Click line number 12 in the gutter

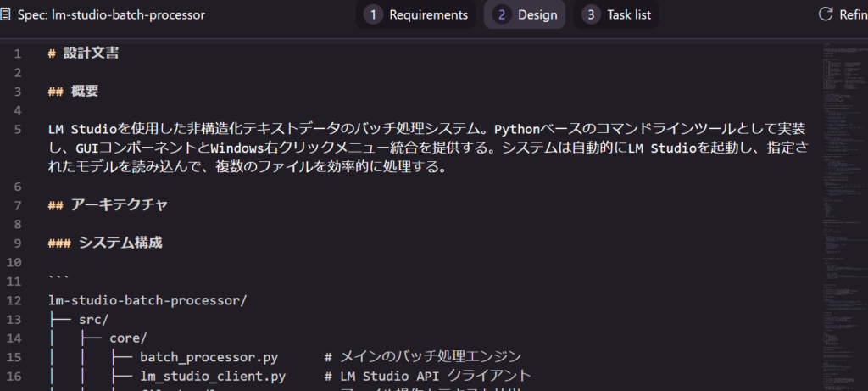[x=14, y=301]
